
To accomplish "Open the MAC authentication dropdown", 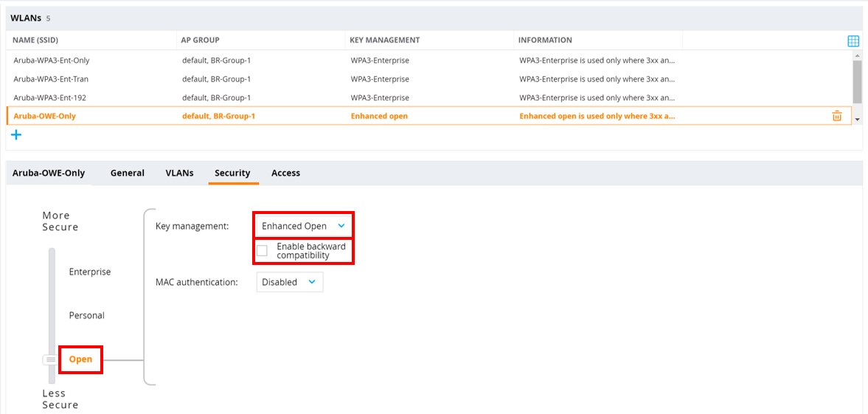I will coord(290,282).
